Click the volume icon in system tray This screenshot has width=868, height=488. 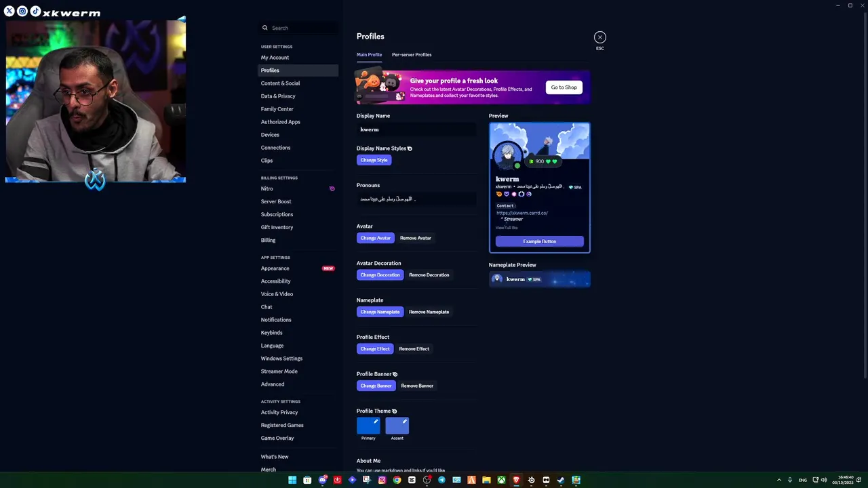(824, 480)
